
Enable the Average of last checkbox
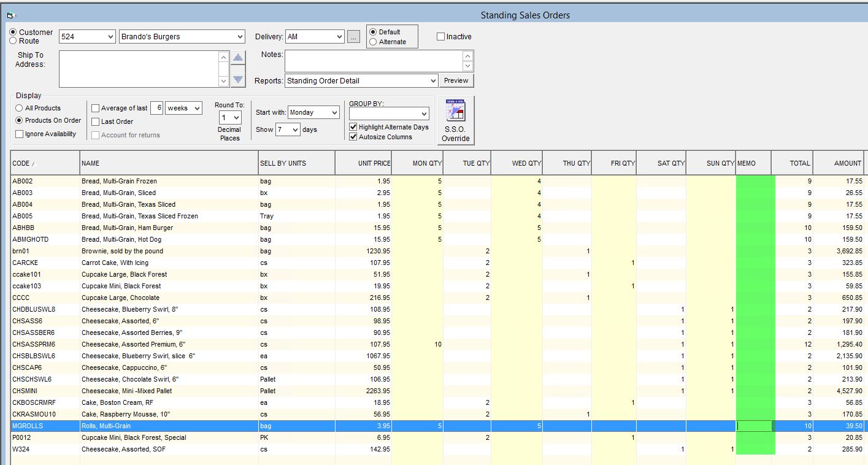pyautogui.click(x=95, y=108)
